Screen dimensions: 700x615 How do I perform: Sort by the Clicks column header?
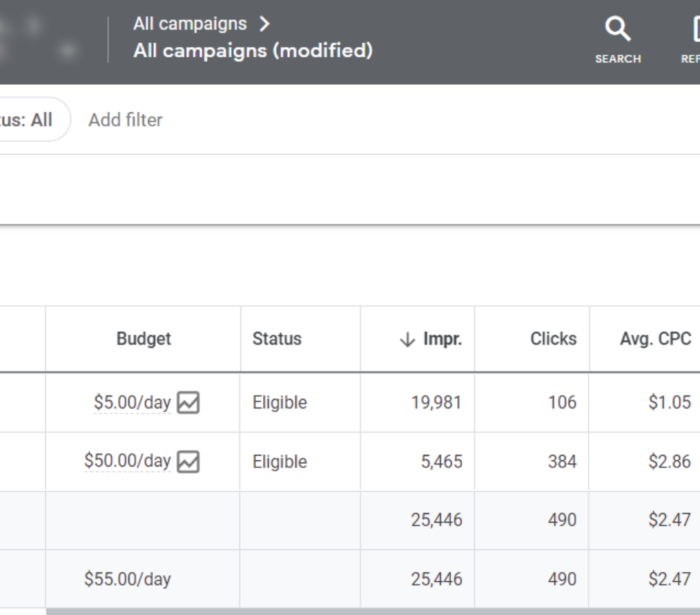(x=553, y=339)
